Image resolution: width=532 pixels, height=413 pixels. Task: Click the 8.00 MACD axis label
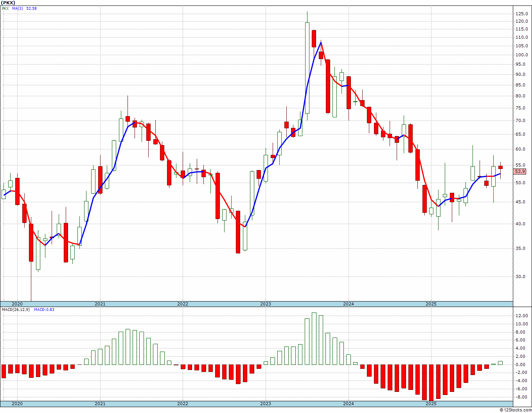click(x=520, y=332)
